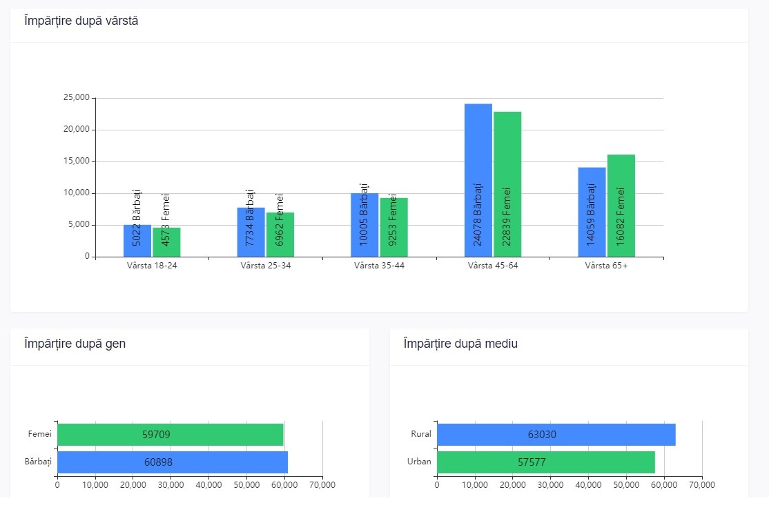Viewport: 769px width, 532px height.
Task: Click the 'Bărbați' label in gender chart
Action: 38,462
